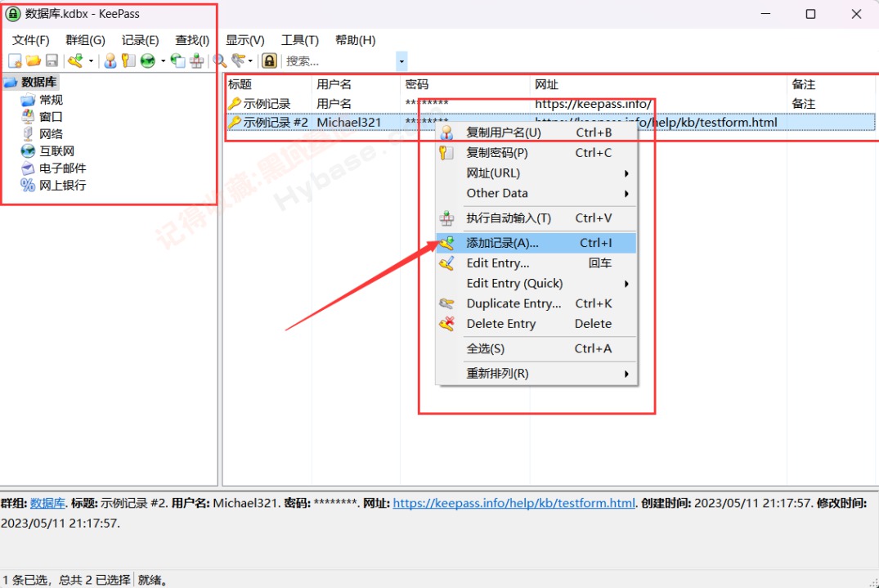Click the key icon of entry 示例记录

[235, 104]
